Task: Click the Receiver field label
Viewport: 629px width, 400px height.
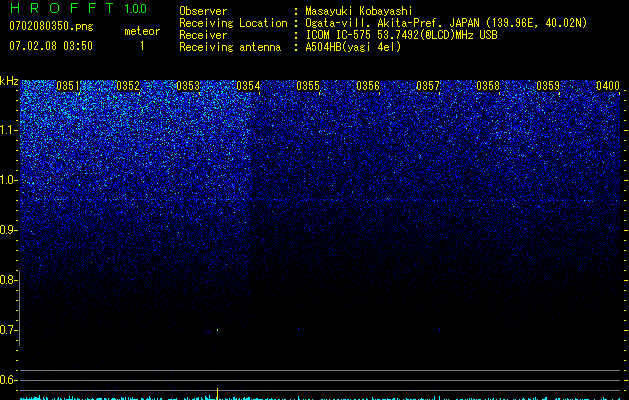Action: point(203,35)
